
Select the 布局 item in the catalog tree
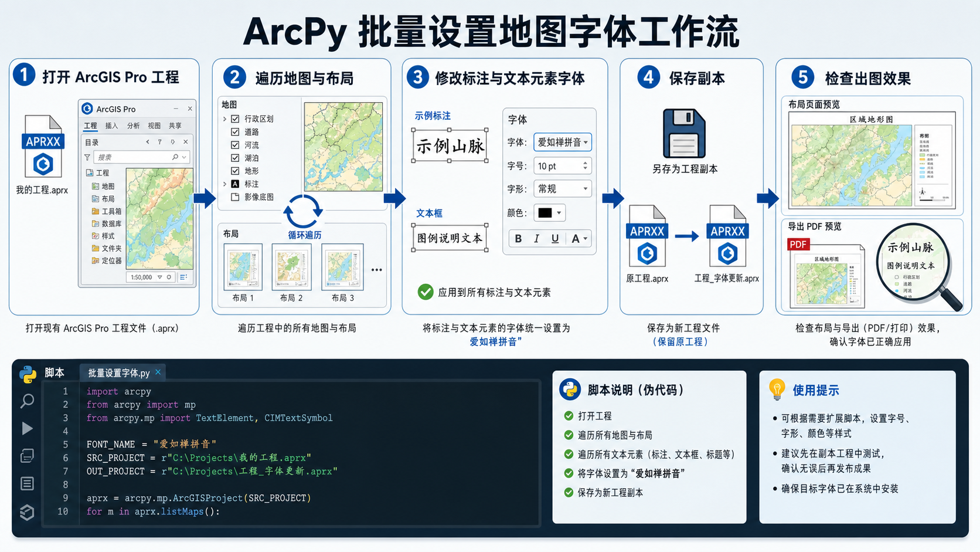103,199
